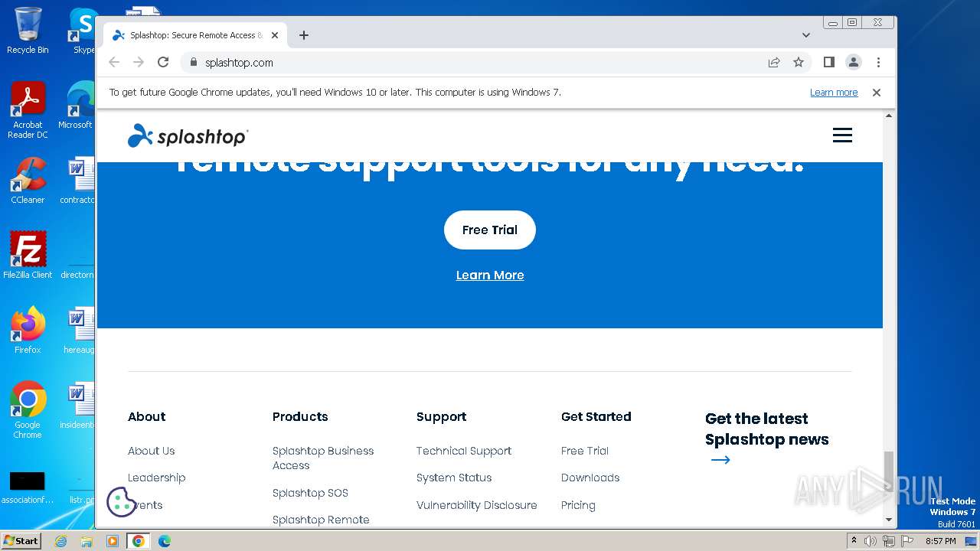Open the taskbar clock showing 8:57 PM
Viewport: 980px width, 551px height.
point(940,541)
